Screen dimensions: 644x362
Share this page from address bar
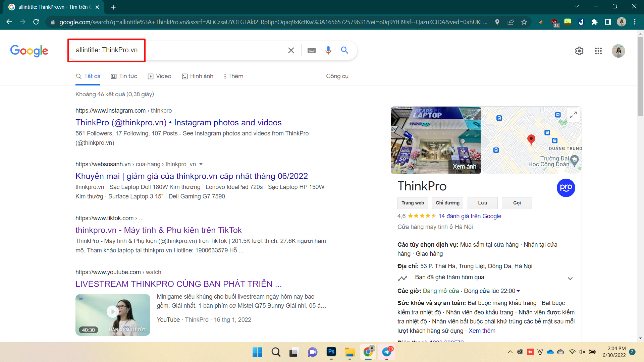(511, 22)
